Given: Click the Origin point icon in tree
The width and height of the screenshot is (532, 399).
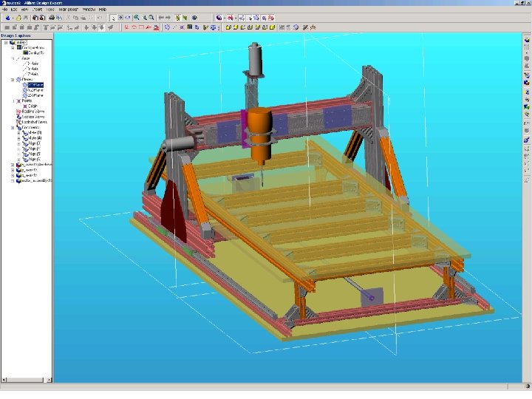Looking at the screenshot, I should pos(24,106).
